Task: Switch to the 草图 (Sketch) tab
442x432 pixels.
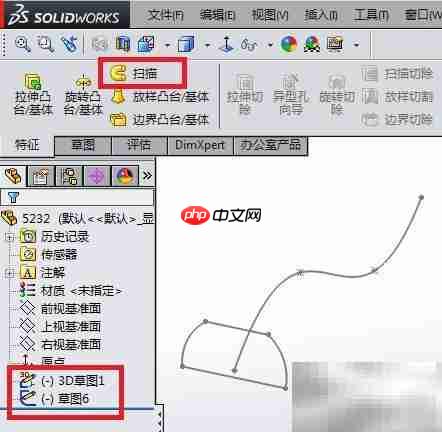Action: coord(83,145)
